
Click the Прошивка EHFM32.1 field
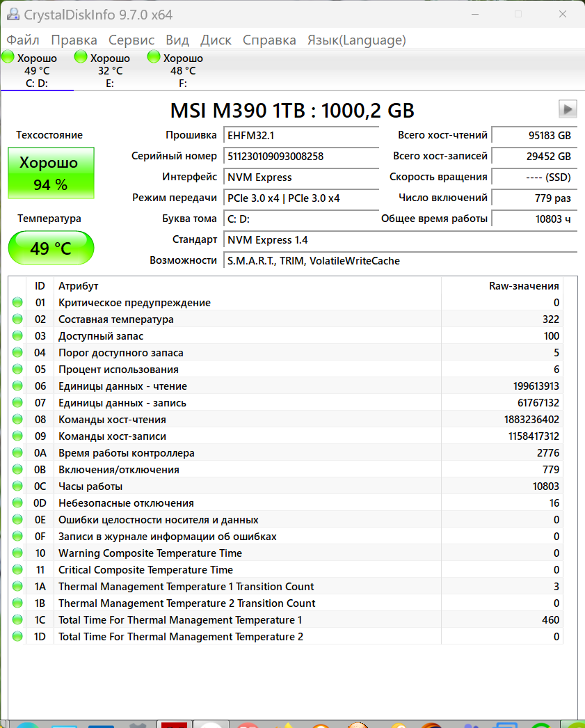tap(300, 136)
